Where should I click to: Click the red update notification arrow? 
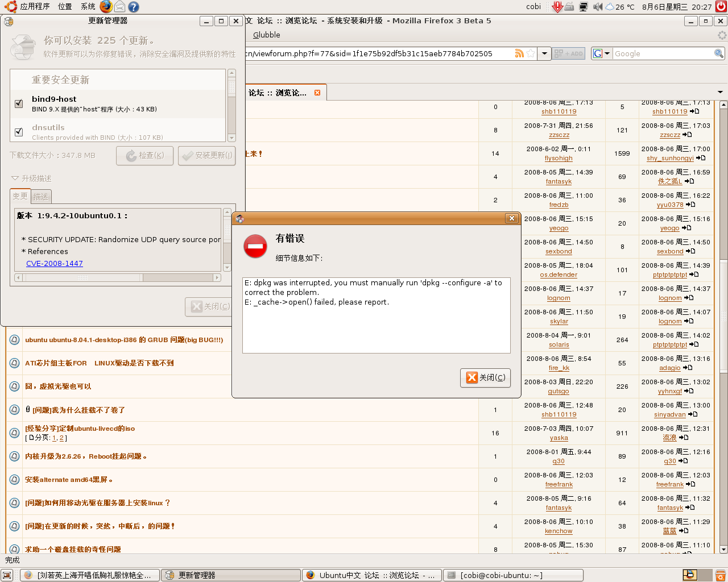(557, 7)
